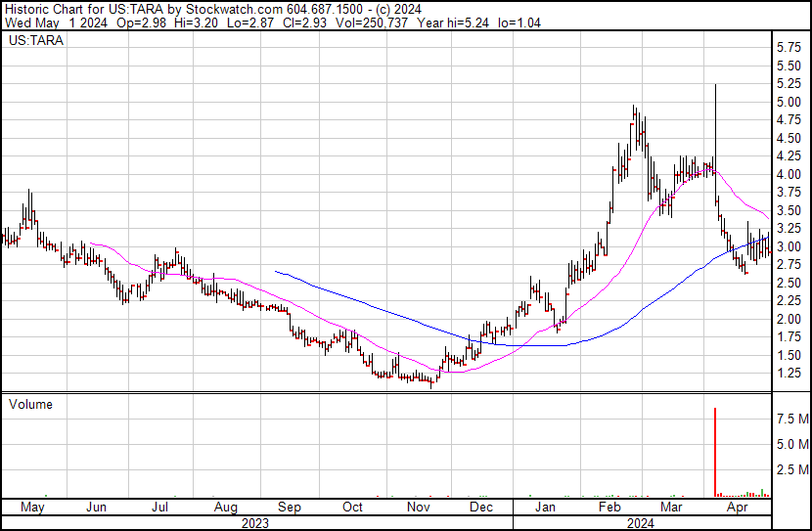Click the 5.50 price axis label
Viewport: 812px width, 531px height.
pyautogui.click(x=789, y=66)
